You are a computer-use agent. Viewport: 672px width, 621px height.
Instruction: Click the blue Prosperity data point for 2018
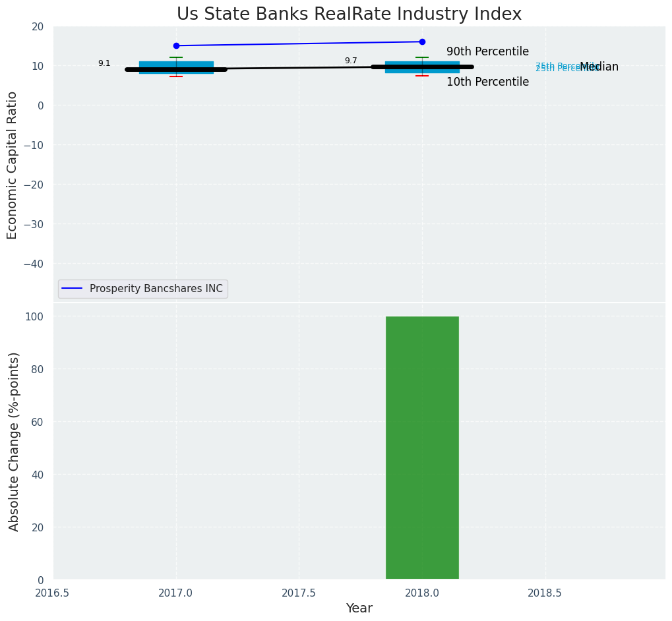[422, 42]
